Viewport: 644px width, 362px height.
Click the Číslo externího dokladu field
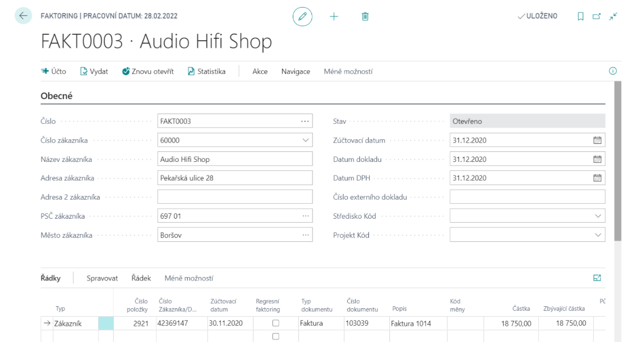tap(527, 197)
